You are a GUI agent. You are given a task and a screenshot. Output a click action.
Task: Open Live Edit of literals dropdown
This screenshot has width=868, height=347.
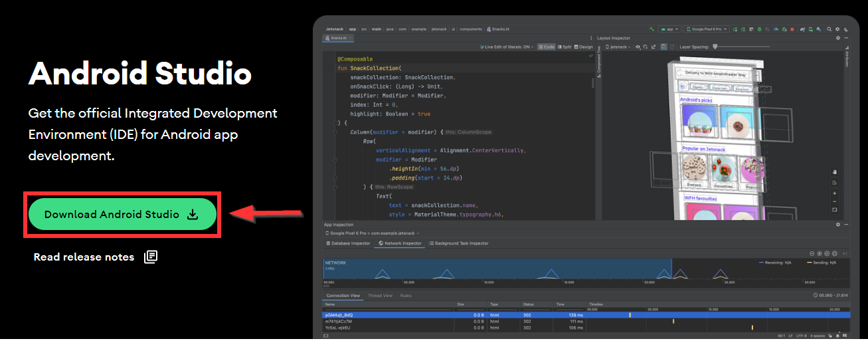(x=508, y=47)
